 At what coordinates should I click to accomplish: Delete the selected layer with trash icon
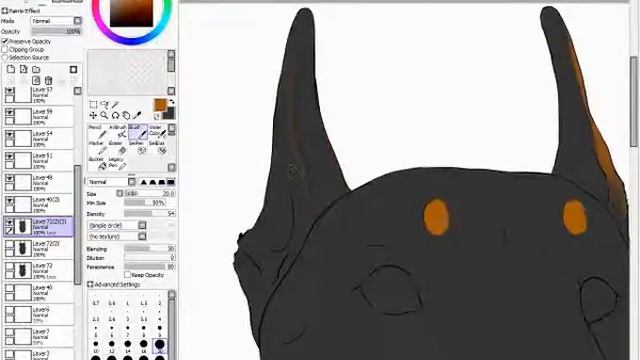coord(49,80)
